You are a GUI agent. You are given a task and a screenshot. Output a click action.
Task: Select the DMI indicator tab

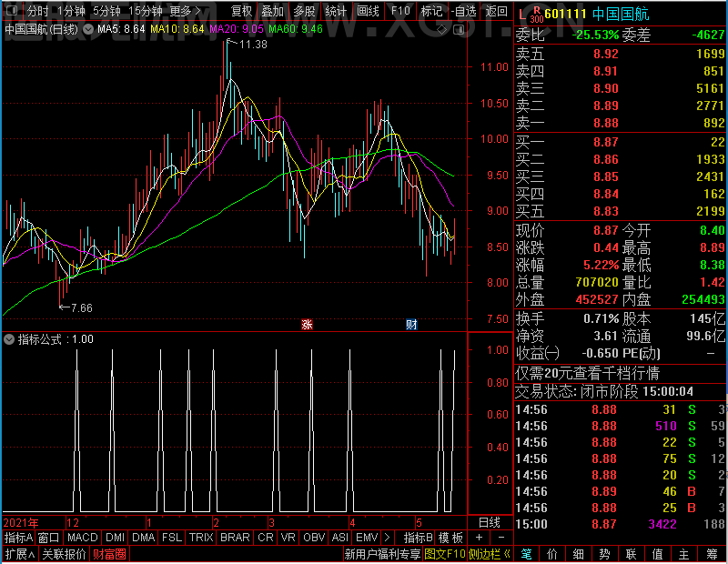point(116,538)
